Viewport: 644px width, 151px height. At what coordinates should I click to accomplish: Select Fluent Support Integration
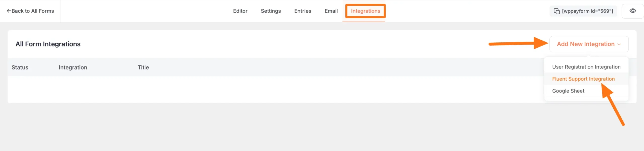583,79
